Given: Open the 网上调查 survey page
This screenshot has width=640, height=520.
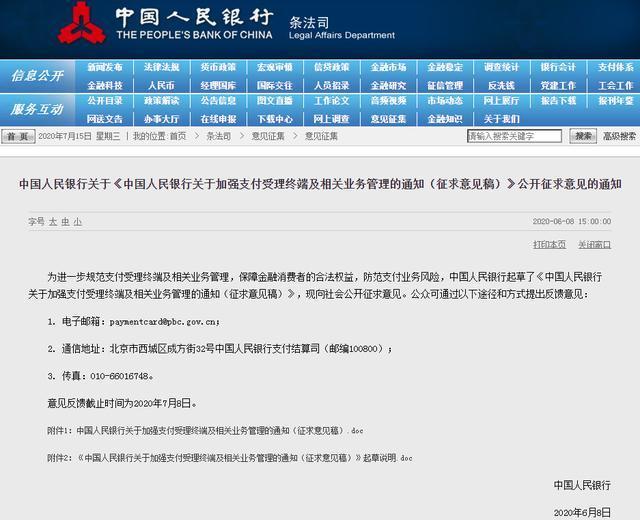Looking at the screenshot, I should click(x=331, y=119).
